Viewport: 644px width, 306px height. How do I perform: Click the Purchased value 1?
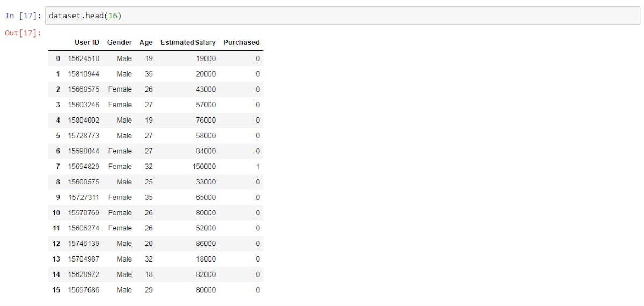point(258,167)
